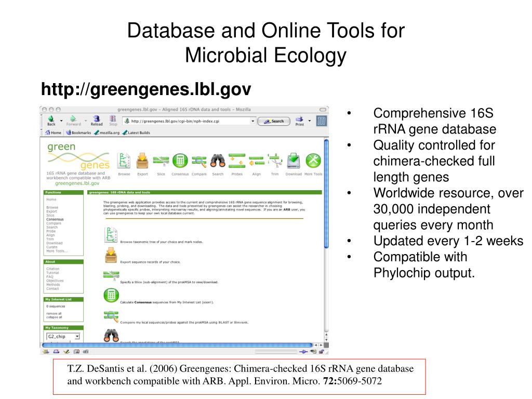This screenshot has height=399, width=532.
Task: Click 'More Tools...' link in Functions sidebar
Action: pos(57,251)
